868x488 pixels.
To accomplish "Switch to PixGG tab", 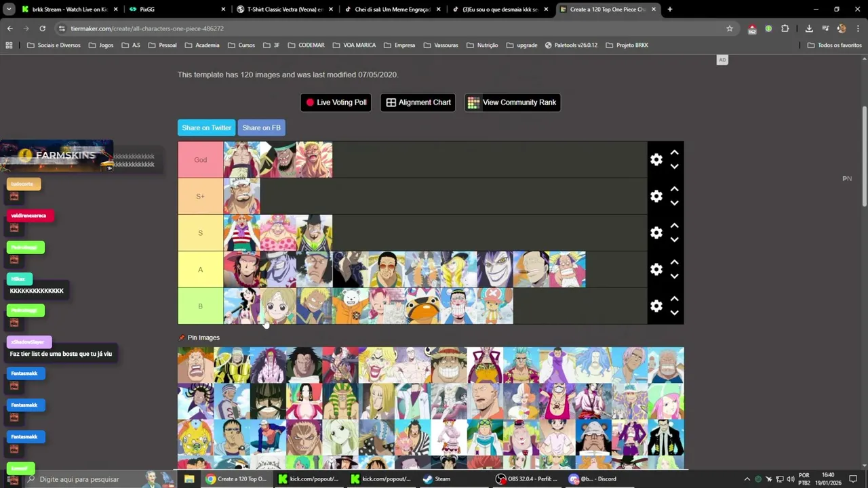I will (176, 9).
